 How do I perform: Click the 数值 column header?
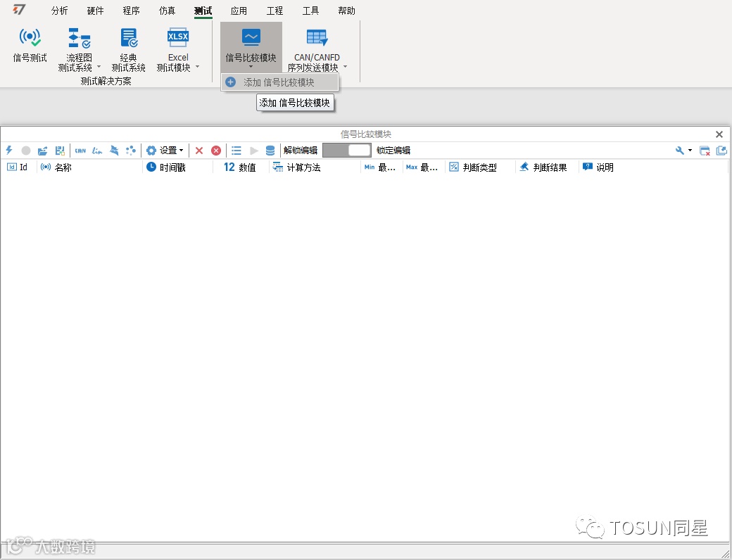tap(241, 167)
